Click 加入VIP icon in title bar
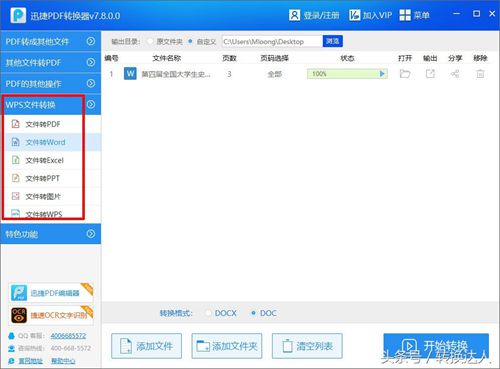Screen dimensions: 500x369 pyautogui.click(x=354, y=15)
